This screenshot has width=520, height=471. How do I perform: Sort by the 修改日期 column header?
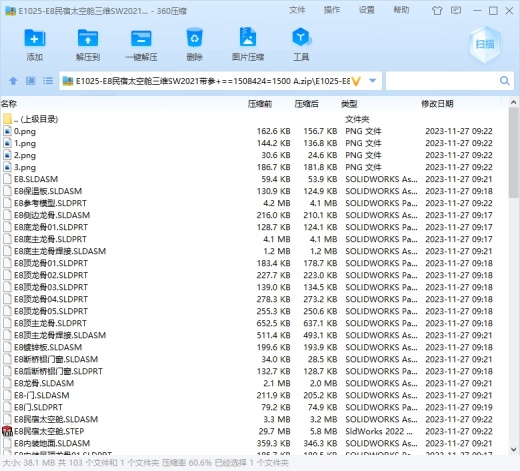(x=437, y=104)
